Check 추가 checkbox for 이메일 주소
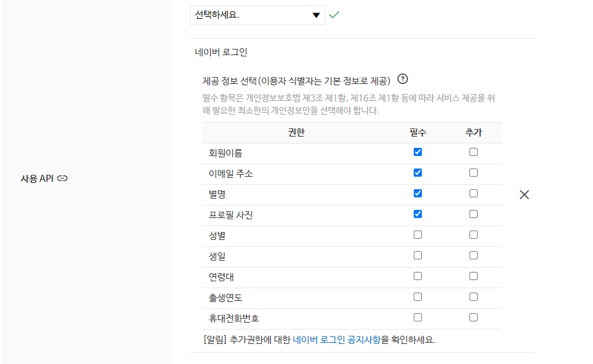The width and height of the screenshot is (593, 364). pos(473,173)
